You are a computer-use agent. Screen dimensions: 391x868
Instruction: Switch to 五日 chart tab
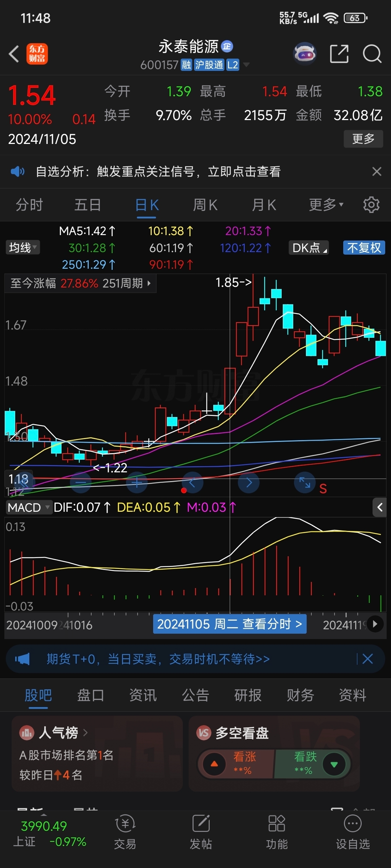(88, 205)
